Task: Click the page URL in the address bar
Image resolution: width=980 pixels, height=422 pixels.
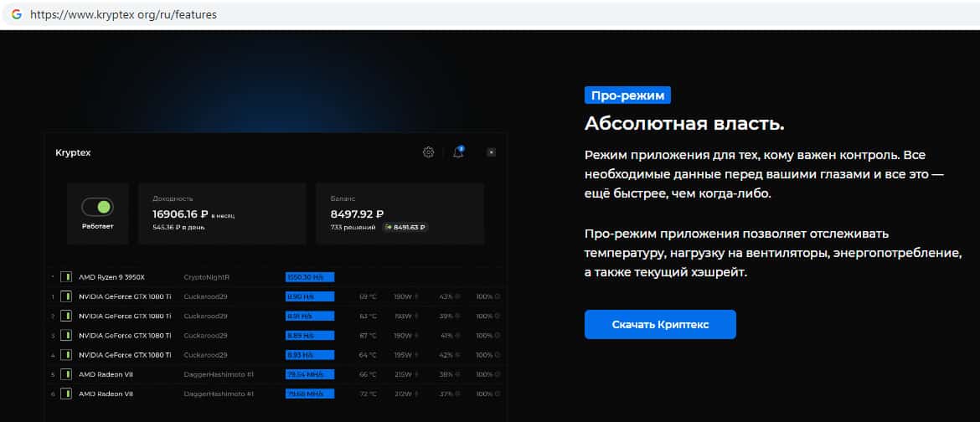Action: (124, 13)
